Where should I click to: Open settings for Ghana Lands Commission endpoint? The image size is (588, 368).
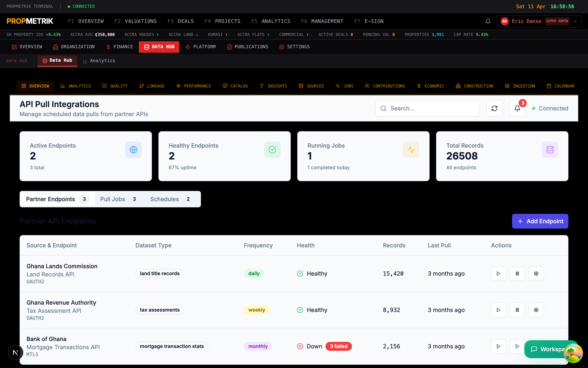(536, 274)
